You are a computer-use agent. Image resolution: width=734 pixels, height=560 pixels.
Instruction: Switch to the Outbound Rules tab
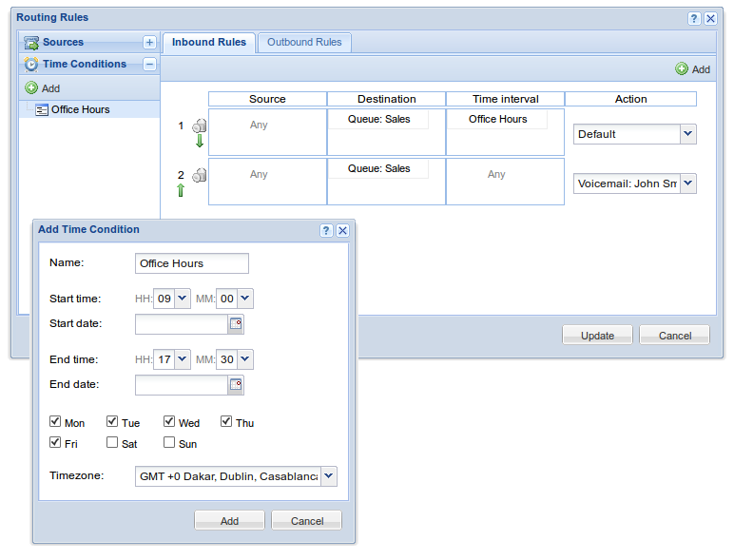click(x=304, y=42)
